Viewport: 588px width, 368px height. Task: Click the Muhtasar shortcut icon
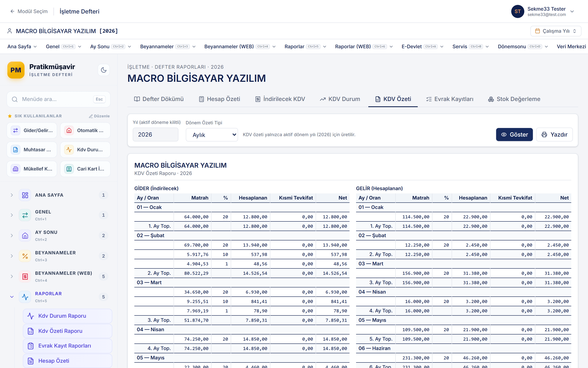pyautogui.click(x=16, y=150)
